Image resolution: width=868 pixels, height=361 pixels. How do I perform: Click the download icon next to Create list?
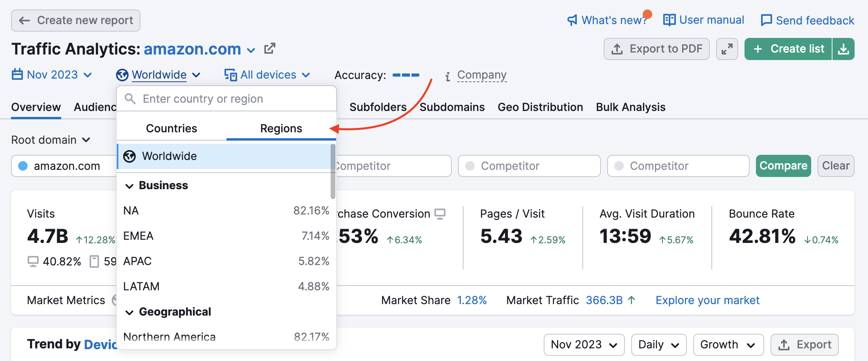844,49
